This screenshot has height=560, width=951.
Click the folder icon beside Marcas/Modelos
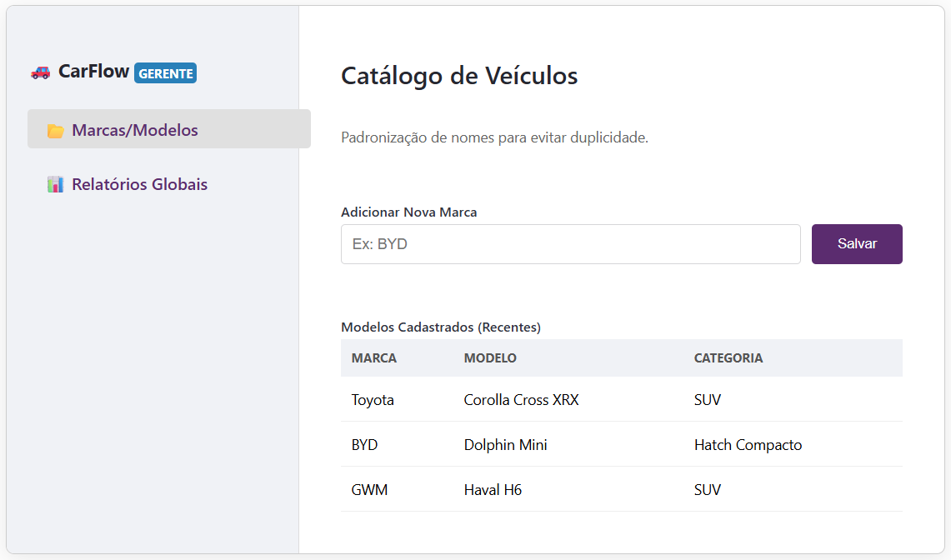55,131
